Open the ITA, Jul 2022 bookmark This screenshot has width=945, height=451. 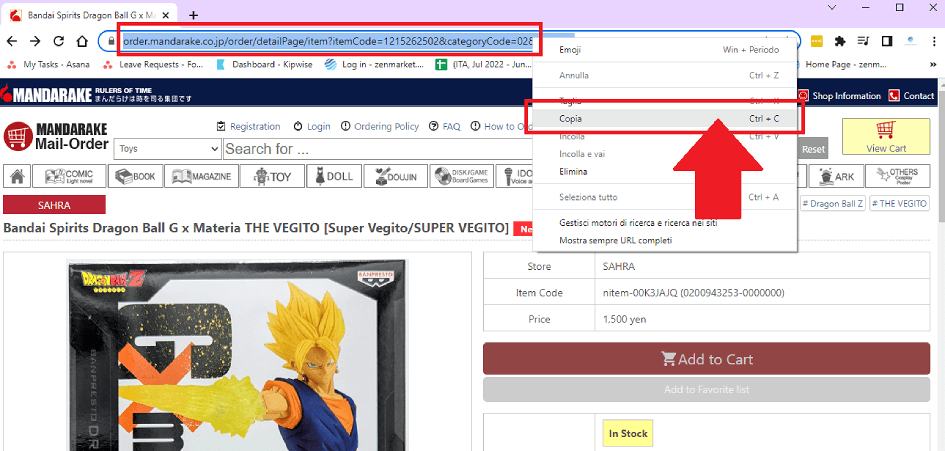[x=484, y=65]
